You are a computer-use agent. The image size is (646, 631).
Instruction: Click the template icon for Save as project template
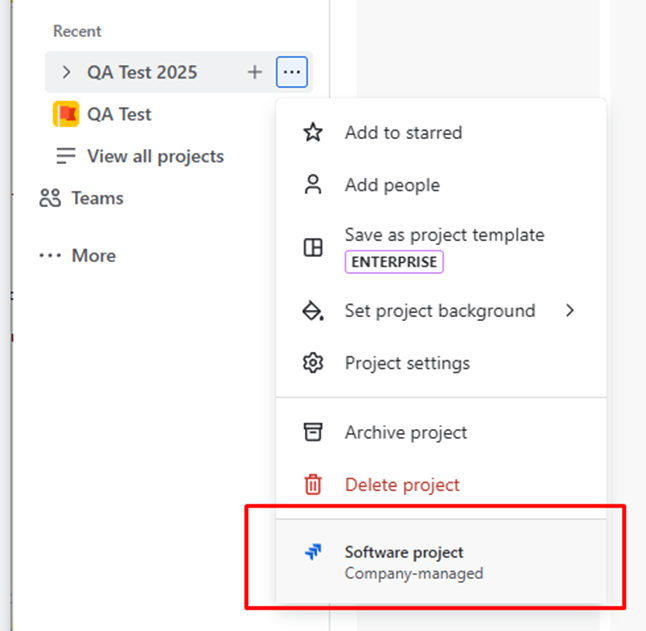313,248
